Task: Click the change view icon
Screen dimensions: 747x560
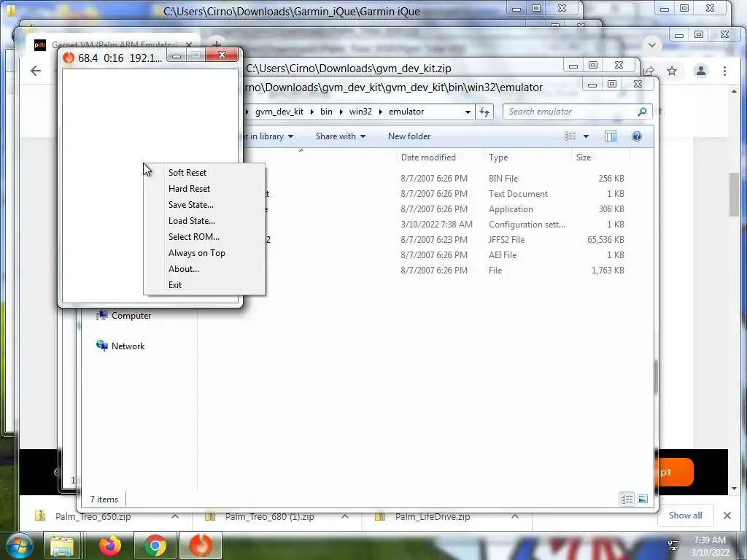Action: click(570, 136)
